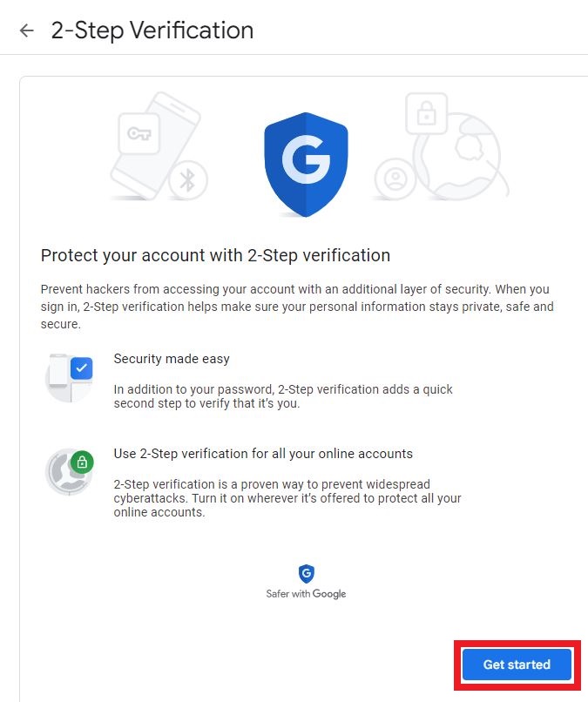The image size is (588, 702).
Task: Click the blue checkmark Security made easy icon
Action: [81, 368]
